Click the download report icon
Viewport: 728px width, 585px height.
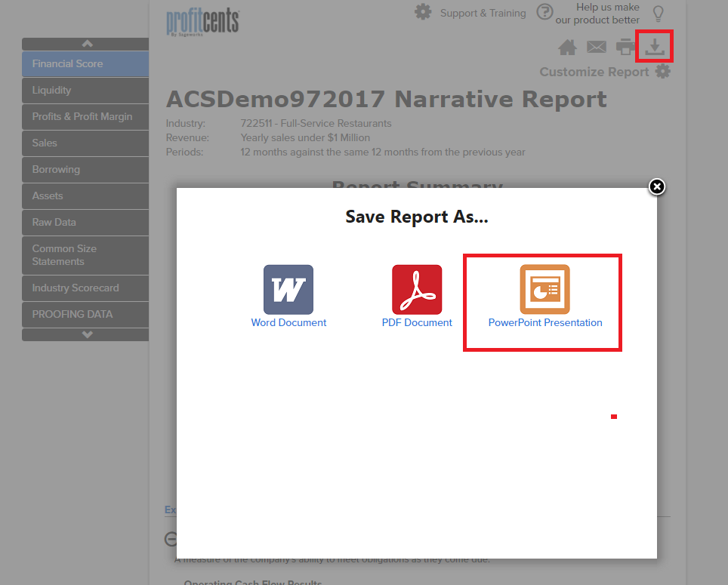click(655, 46)
